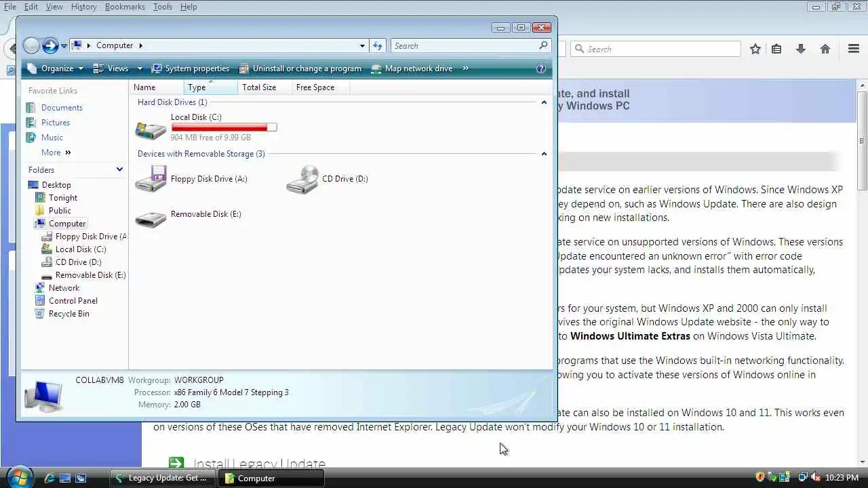The width and height of the screenshot is (868, 488).
Task: Open recent pages dropdown next to Forward
Action: [x=64, y=46]
